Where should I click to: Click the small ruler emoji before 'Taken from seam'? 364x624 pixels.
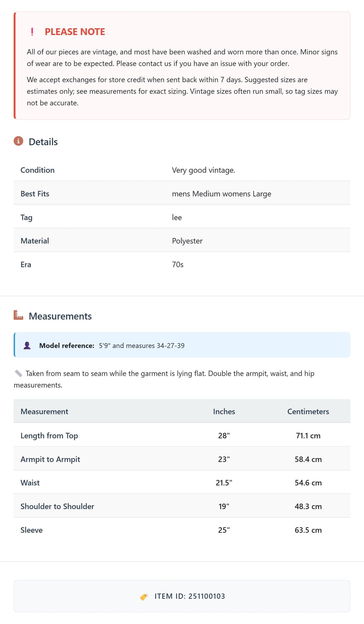pyautogui.click(x=18, y=373)
